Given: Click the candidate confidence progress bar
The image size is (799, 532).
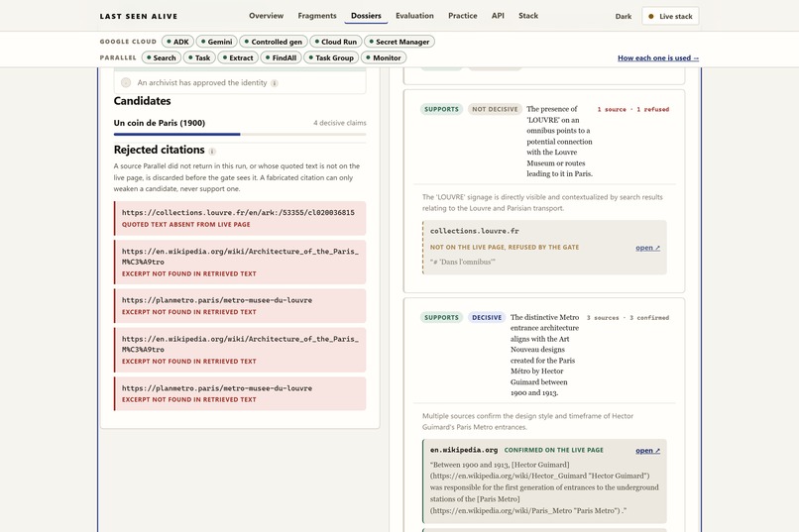Looking at the screenshot, I should tap(240, 135).
